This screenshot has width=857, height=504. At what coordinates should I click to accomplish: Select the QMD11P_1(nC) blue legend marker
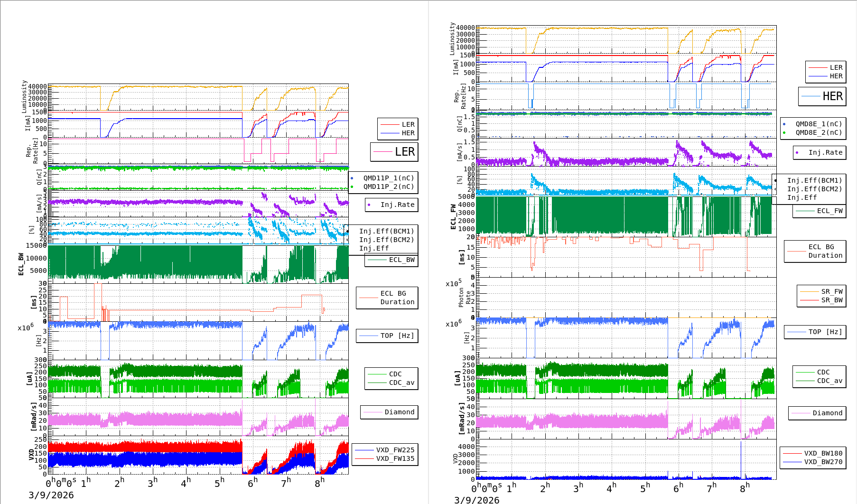point(352,178)
